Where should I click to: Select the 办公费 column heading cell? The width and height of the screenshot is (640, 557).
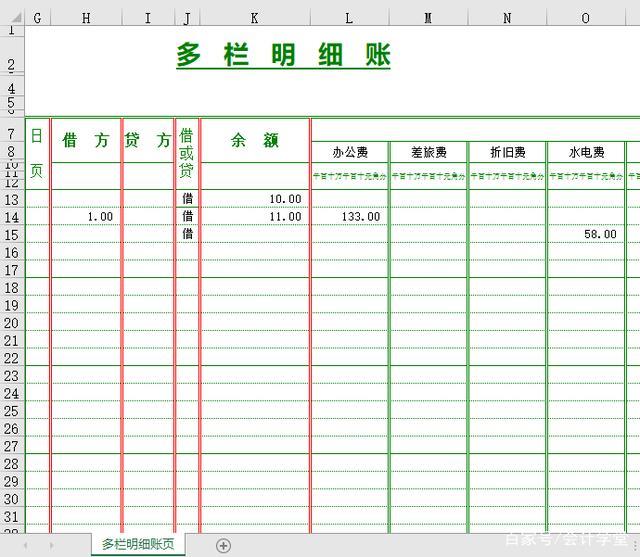tap(350, 153)
